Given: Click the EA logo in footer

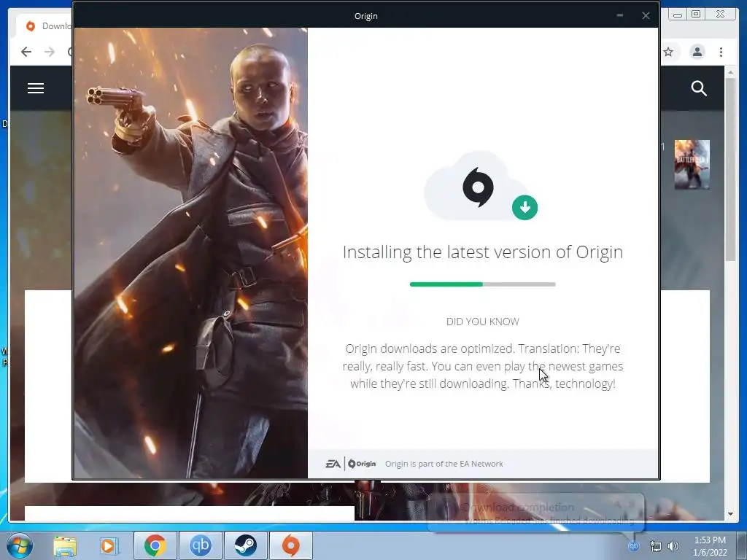Looking at the screenshot, I should tap(333, 464).
